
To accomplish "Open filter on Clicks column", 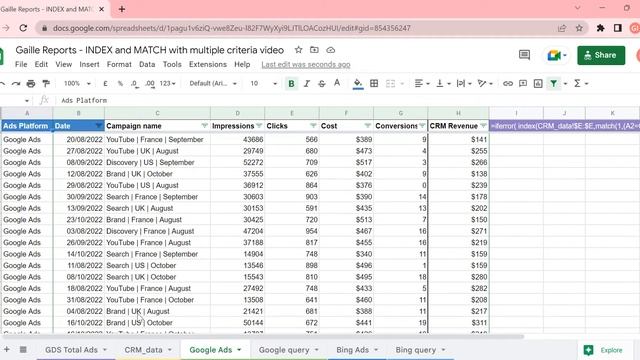I will 313,126.
